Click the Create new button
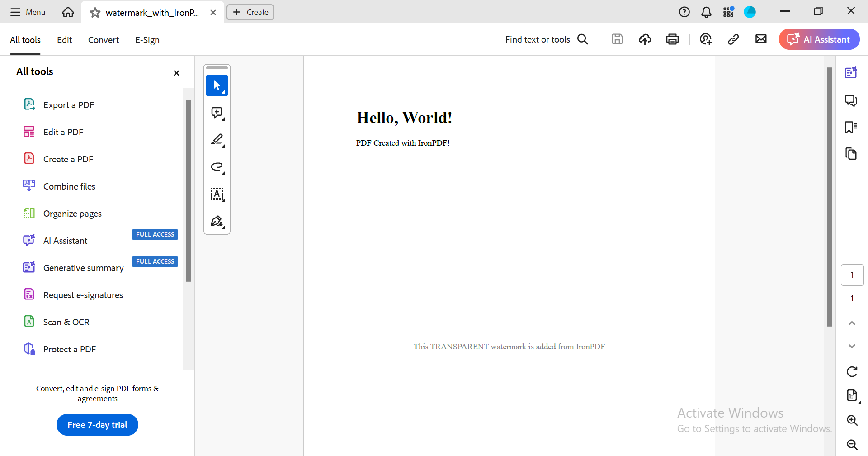Image resolution: width=868 pixels, height=456 pixels. click(x=250, y=12)
